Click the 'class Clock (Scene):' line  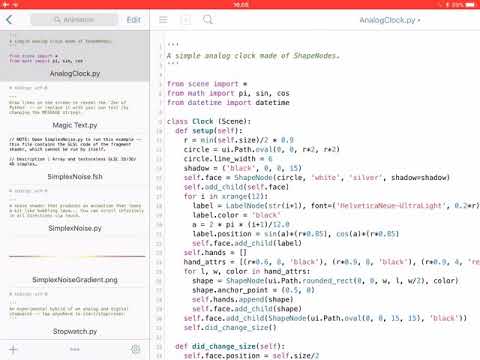click(209, 121)
